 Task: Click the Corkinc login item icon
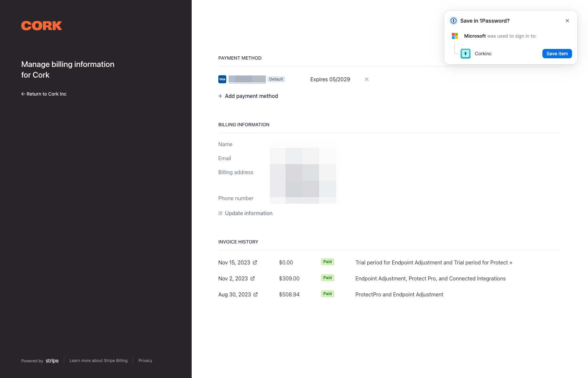466,54
